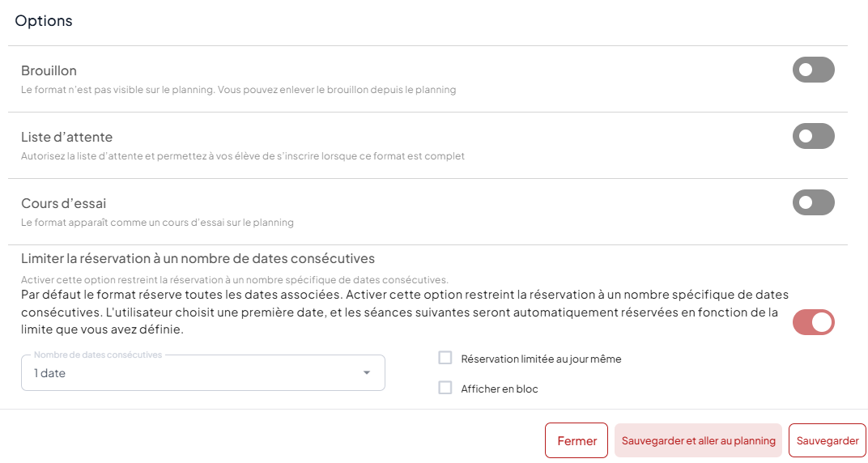This screenshot has width=868, height=463.
Task: Click the Sauvegarder button
Action: pos(828,440)
